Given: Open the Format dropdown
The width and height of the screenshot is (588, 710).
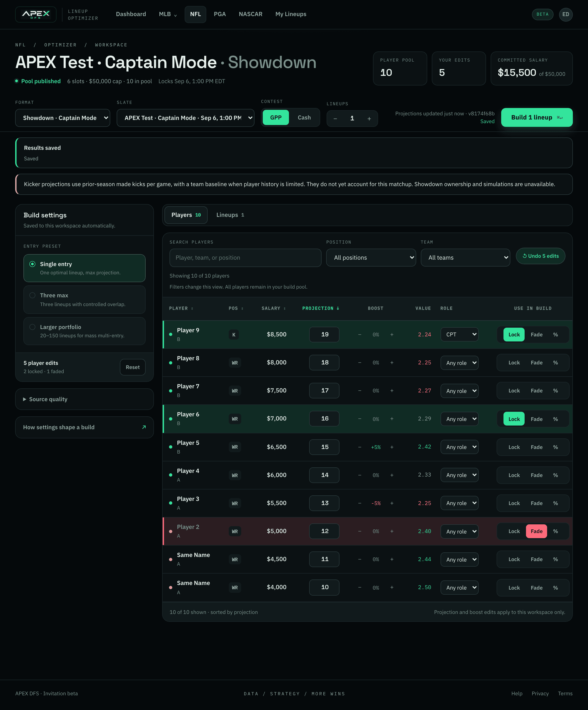Looking at the screenshot, I should [x=62, y=118].
